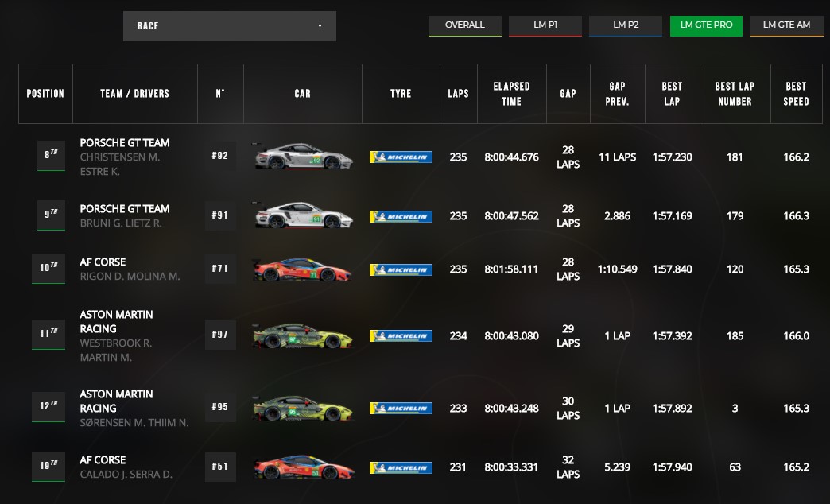
Task: Click best lap 1:57.892
Action: pyautogui.click(x=673, y=409)
